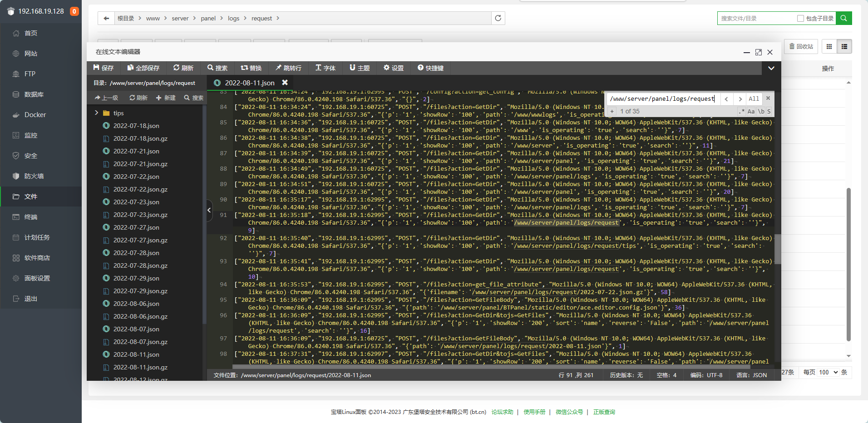Collapse the editor file tree sidebar
868x423 pixels.
209,210
